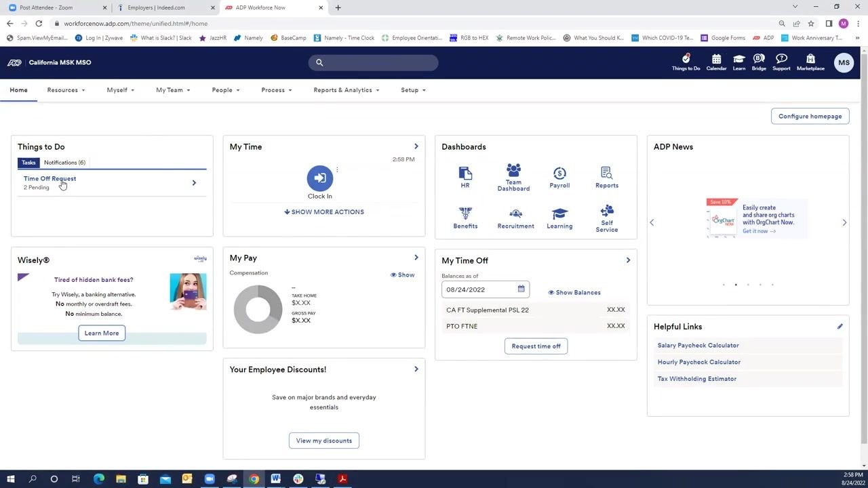The height and width of the screenshot is (488, 868).
Task: Show time off balances
Action: point(574,293)
